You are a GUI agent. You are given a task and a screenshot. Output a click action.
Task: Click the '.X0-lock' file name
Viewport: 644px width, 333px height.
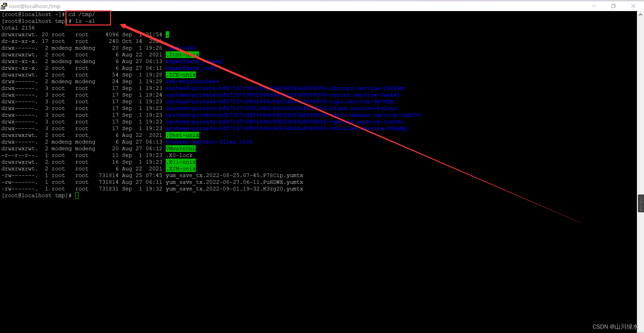(x=179, y=155)
